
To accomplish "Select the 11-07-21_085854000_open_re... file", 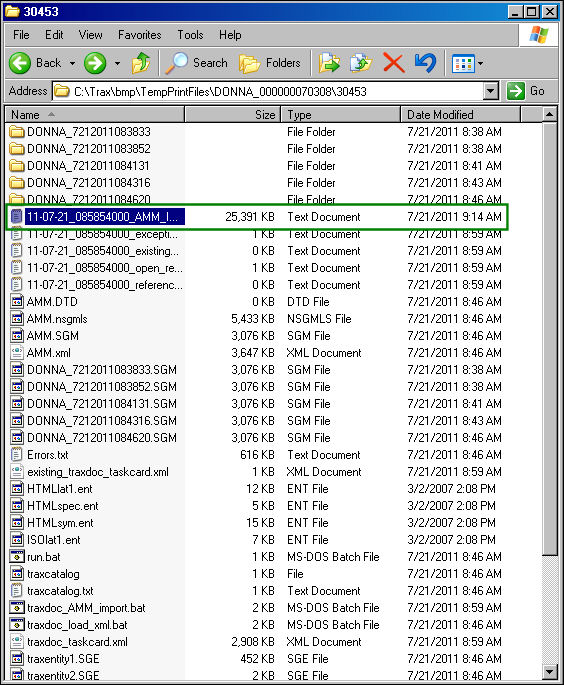I will [105, 268].
